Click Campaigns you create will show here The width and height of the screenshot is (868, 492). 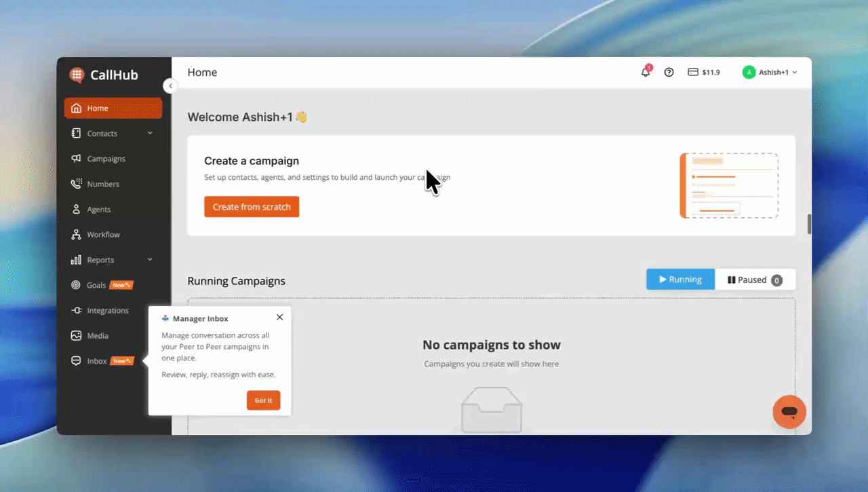click(x=492, y=364)
